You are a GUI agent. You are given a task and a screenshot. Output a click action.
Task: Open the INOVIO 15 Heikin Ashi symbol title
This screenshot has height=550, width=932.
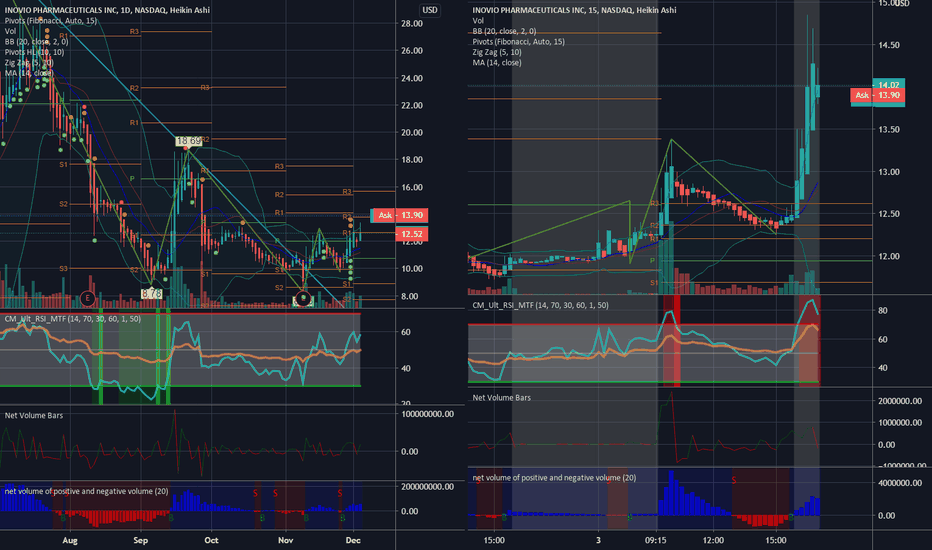coord(574,10)
